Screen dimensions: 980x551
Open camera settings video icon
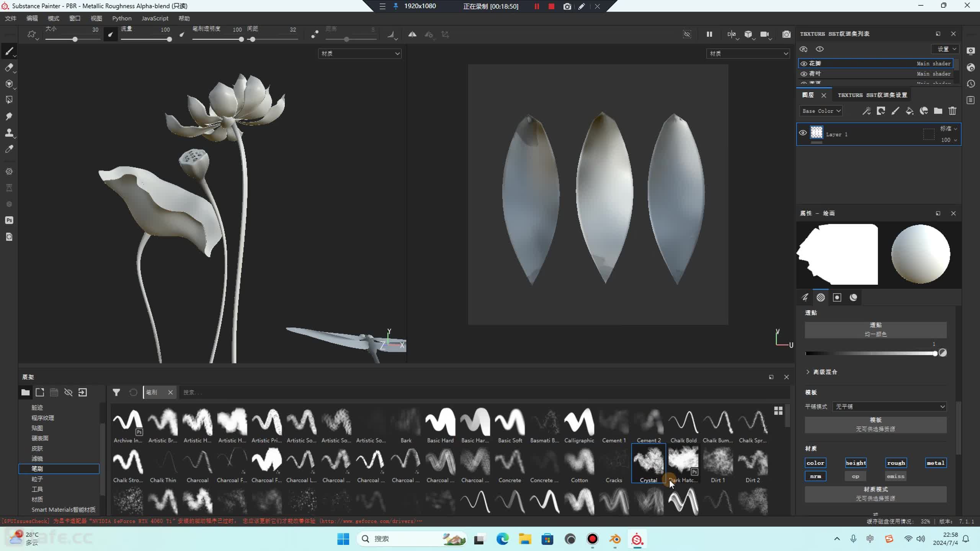765,34
